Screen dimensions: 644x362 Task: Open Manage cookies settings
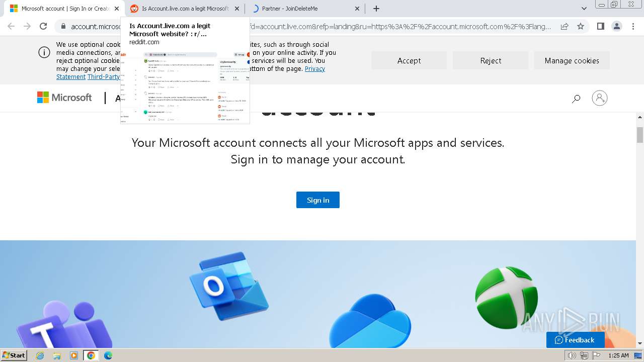(572, 60)
